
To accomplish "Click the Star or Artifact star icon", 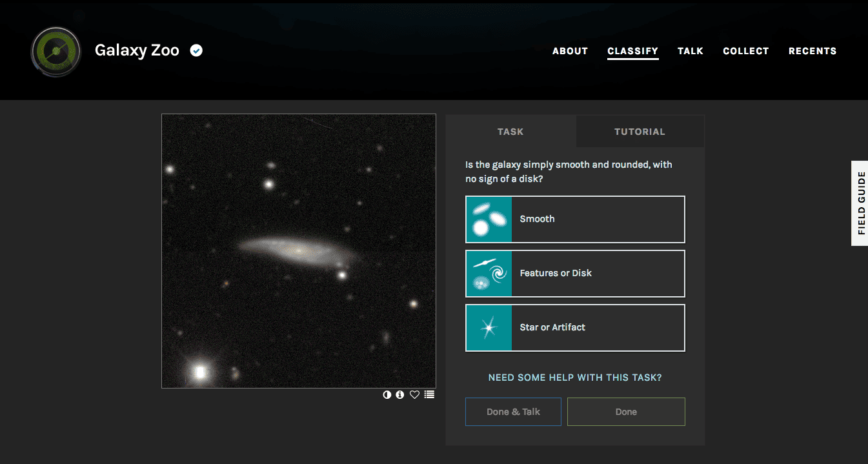I will [x=489, y=328].
